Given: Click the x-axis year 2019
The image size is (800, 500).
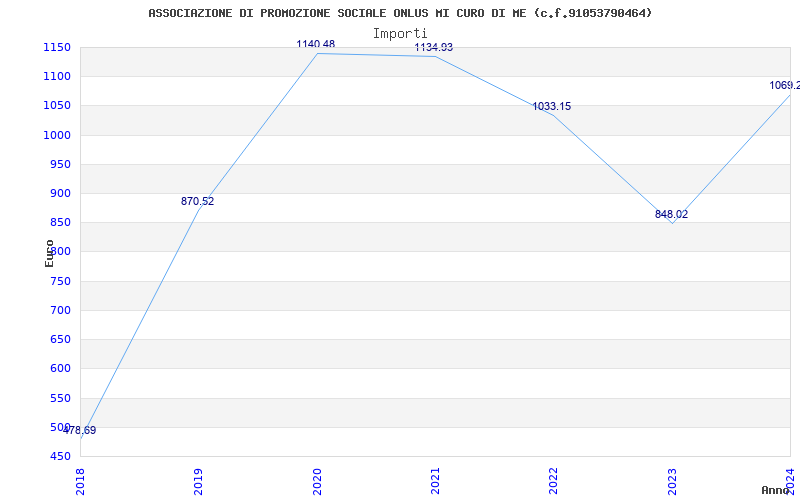Looking at the screenshot, I should pos(198,482).
